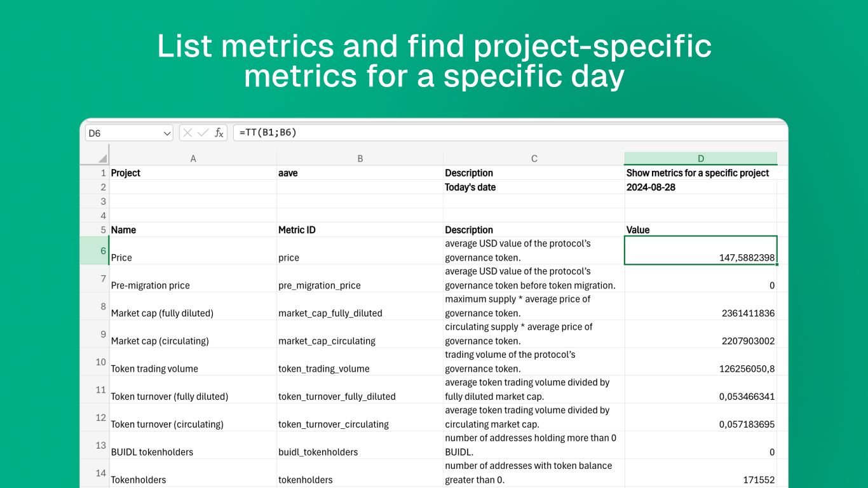The image size is (868, 488).
Task: Click the Name Box showing D6
Action: 123,133
